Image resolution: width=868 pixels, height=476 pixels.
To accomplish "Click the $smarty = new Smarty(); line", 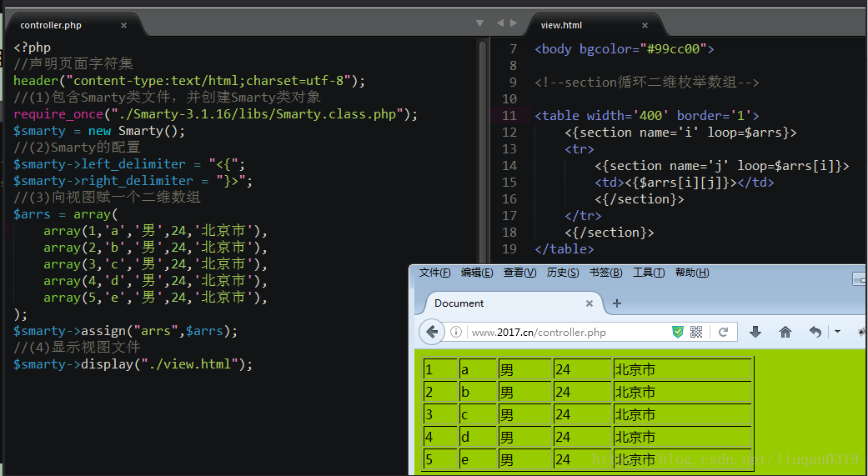I will [x=99, y=131].
